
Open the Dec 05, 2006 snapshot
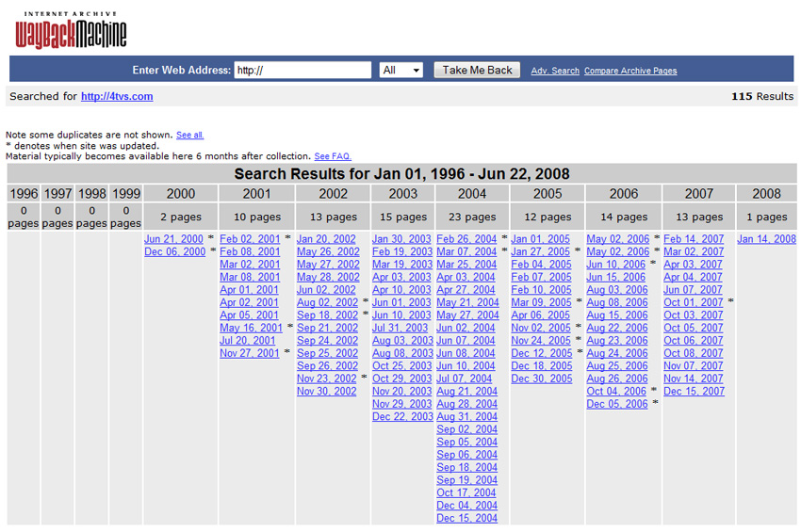pyautogui.click(x=617, y=404)
